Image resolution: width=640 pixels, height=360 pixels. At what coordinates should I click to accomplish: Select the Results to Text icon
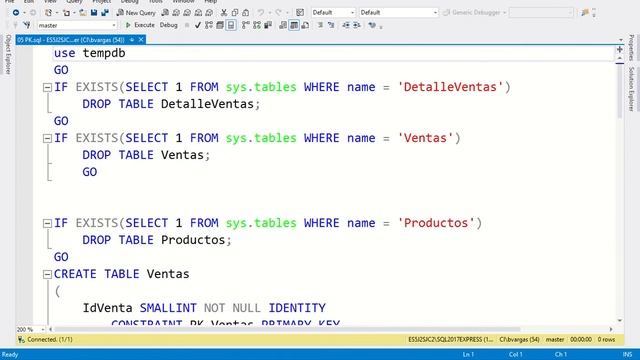click(x=282, y=25)
